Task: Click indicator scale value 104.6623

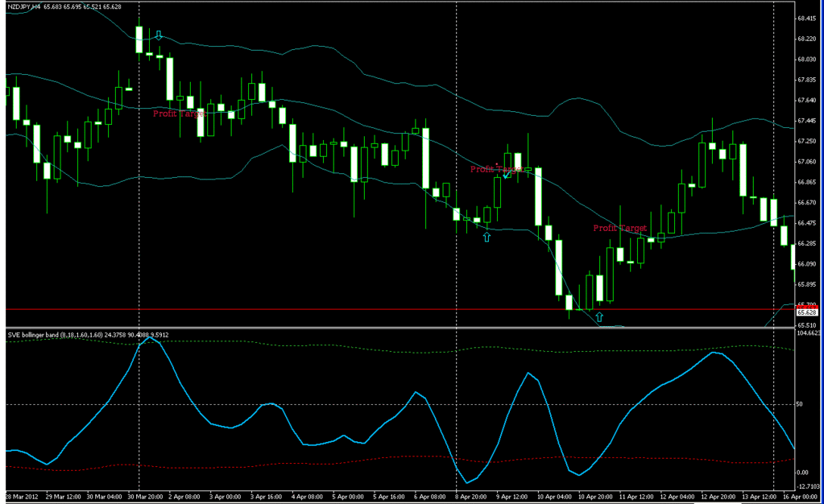Action: tap(809, 333)
